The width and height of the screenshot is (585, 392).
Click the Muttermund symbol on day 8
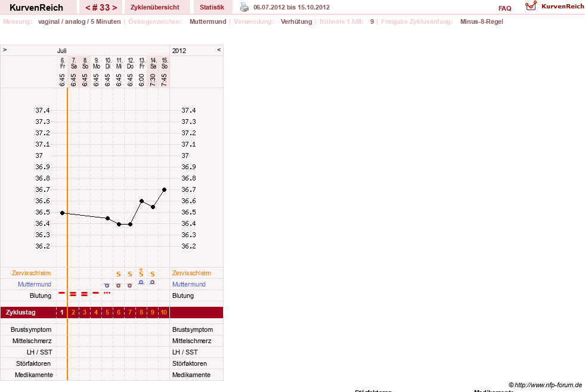[x=141, y=282]
